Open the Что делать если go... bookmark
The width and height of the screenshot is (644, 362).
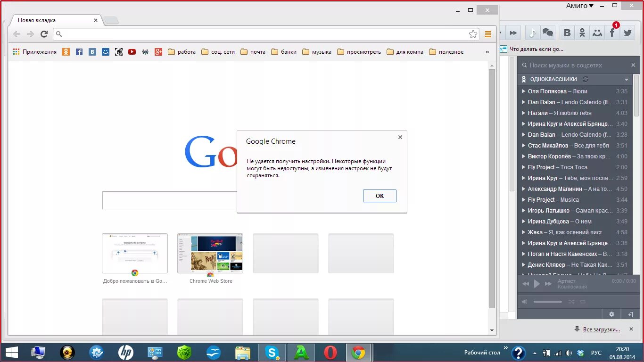pyautogui.click(x=532, y=49)
